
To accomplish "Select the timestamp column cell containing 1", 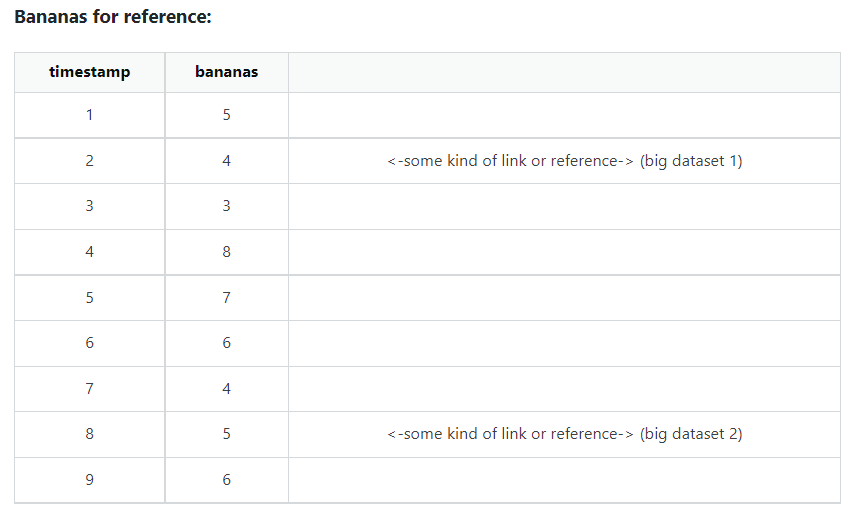I will [x=89, y=115].
